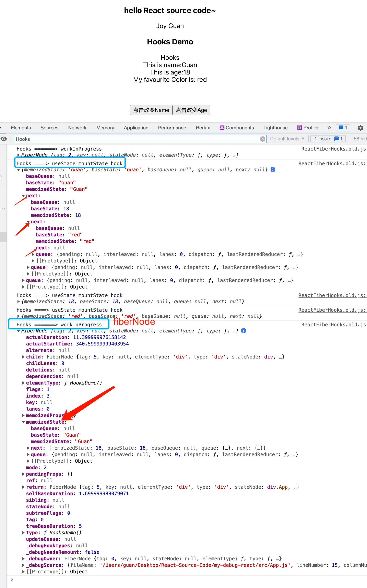The width and height of the screenshot is (367, 588).
Task: Expand elementType HooksDemo function
Action: pyautogui.click(x=23, y=383)
